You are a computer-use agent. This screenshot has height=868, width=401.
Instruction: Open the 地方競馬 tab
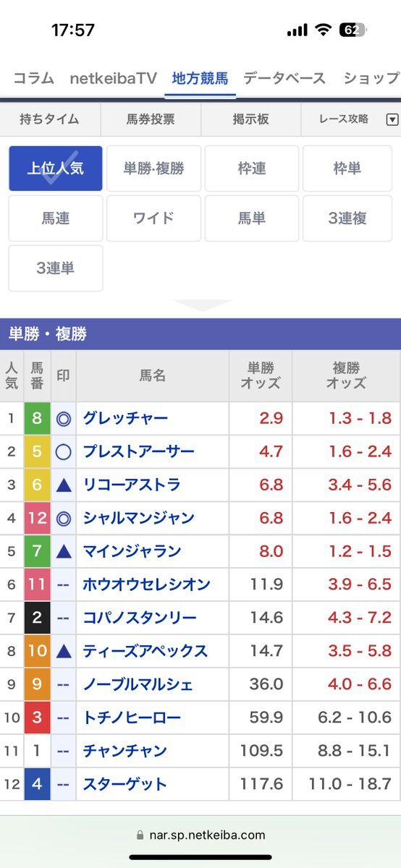(x=200, y=79)
